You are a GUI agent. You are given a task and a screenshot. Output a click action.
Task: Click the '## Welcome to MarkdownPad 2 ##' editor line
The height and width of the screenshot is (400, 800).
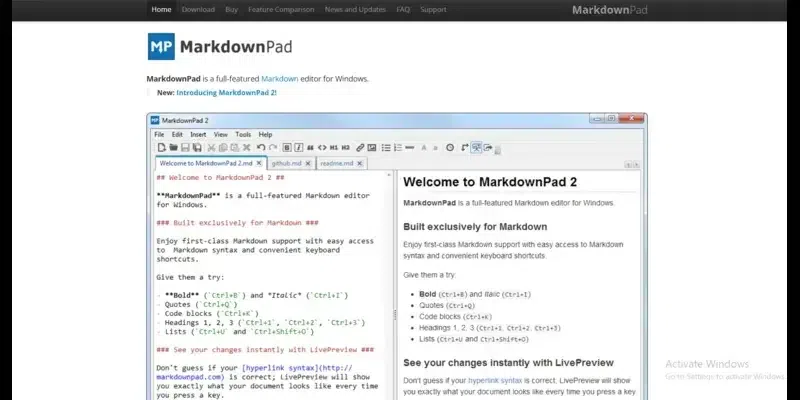point(220,178)
